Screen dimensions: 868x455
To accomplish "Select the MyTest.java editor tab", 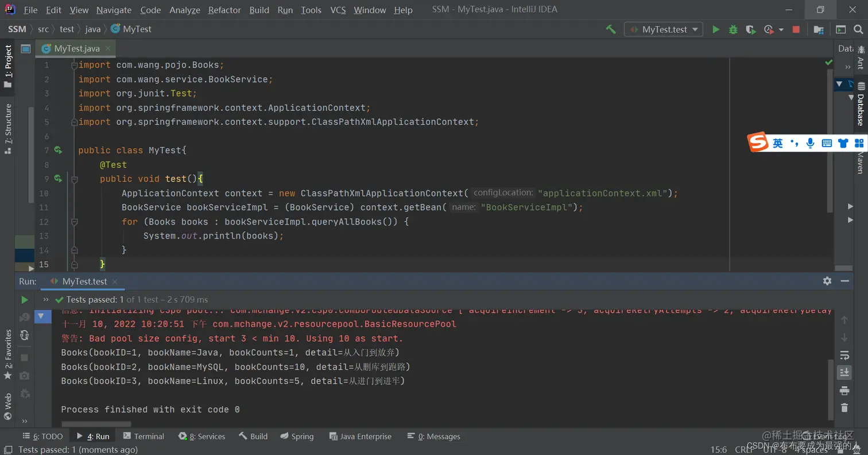I will 76,49.
